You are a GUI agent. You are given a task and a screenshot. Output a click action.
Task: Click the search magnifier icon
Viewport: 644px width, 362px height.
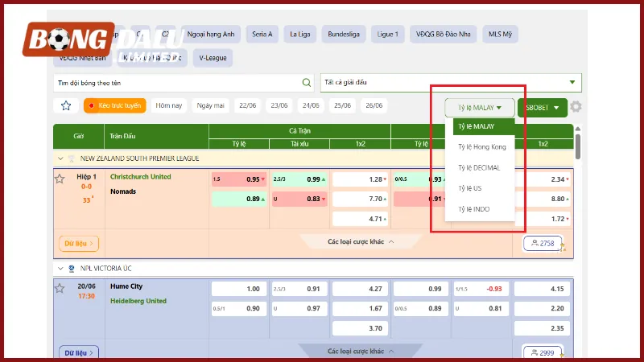[x=307, y=83]
